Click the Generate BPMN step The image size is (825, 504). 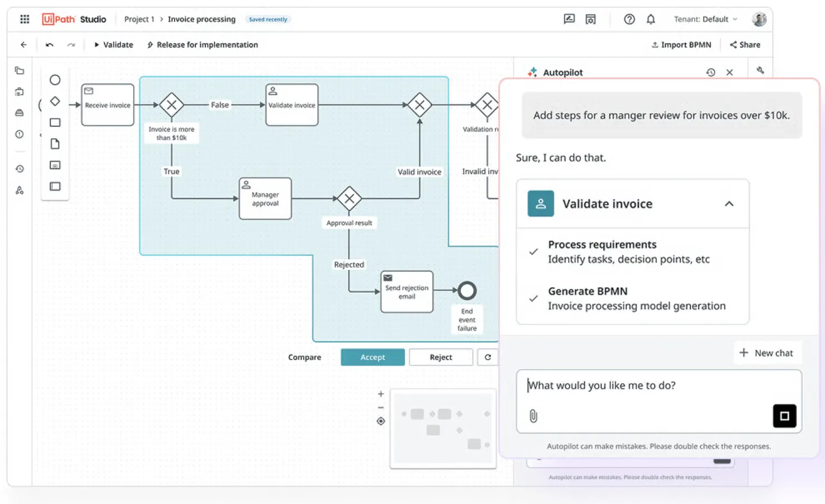633,298
